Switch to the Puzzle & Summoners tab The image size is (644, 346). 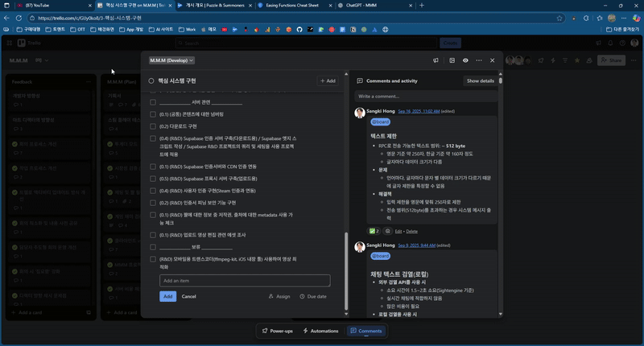click(214, 6)
